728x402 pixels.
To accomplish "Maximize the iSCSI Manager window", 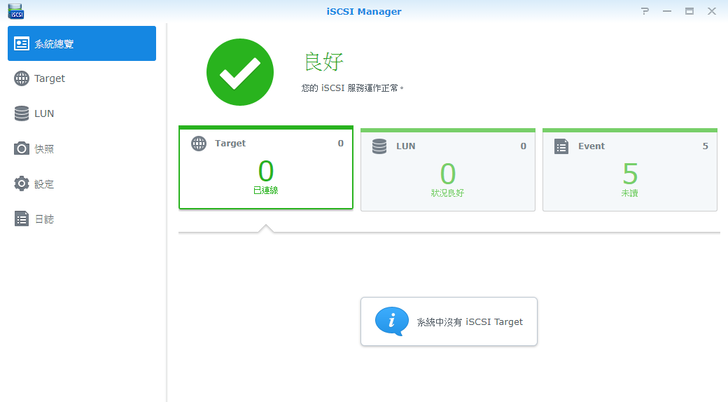I will coord(689,11).
